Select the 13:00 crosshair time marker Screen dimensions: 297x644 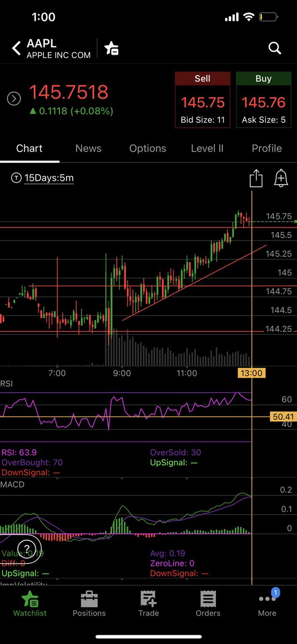pos(251,373)
